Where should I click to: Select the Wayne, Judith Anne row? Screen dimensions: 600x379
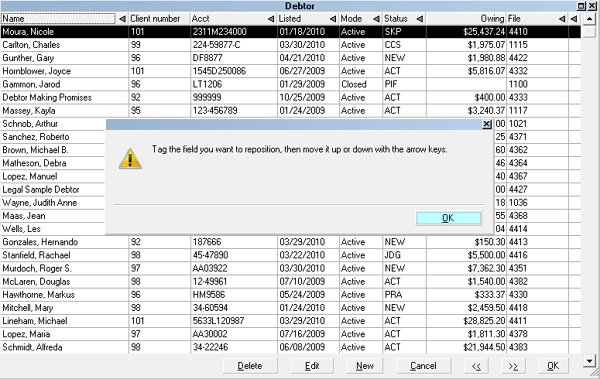(53, 203)
